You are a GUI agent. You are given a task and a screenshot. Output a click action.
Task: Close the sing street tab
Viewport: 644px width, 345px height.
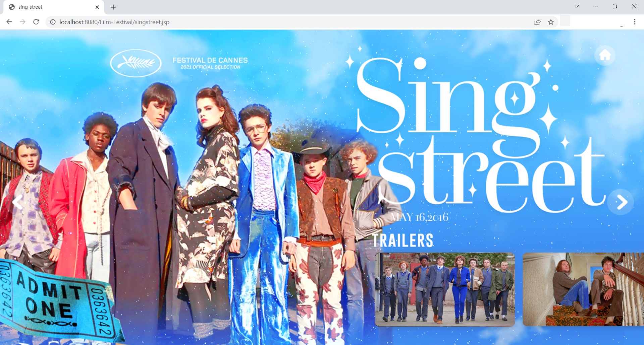coord(97,7)
